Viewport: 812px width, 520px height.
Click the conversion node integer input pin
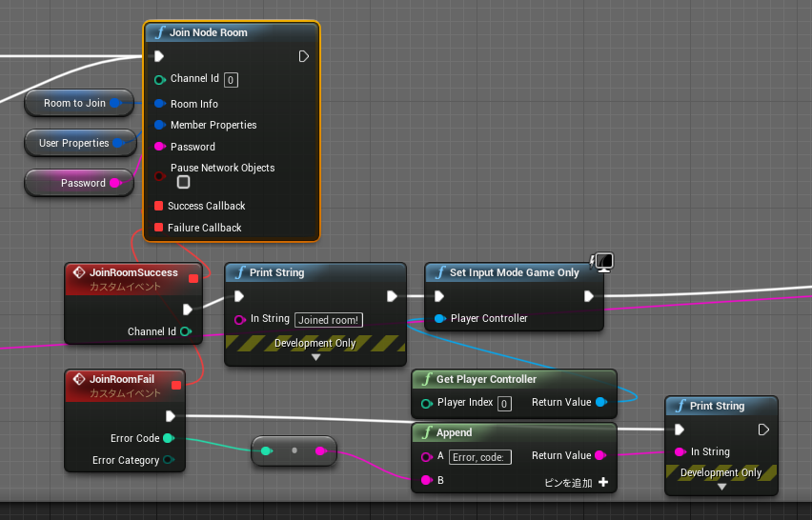point(266,450)
